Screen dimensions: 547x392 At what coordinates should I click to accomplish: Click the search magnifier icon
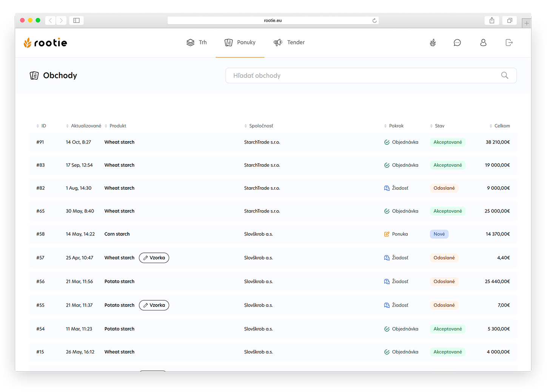tap(504, 75)
